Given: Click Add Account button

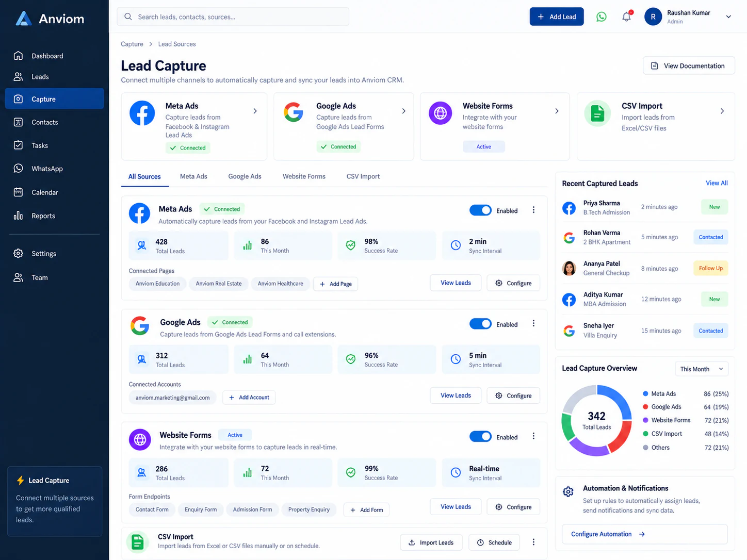Looking at the screenshot, I should tap(249, 398).
